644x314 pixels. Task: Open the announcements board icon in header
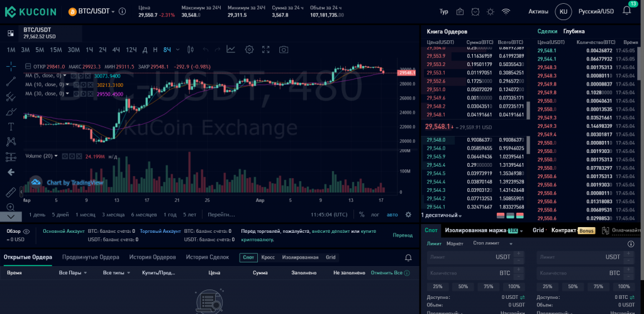point(460,11)
